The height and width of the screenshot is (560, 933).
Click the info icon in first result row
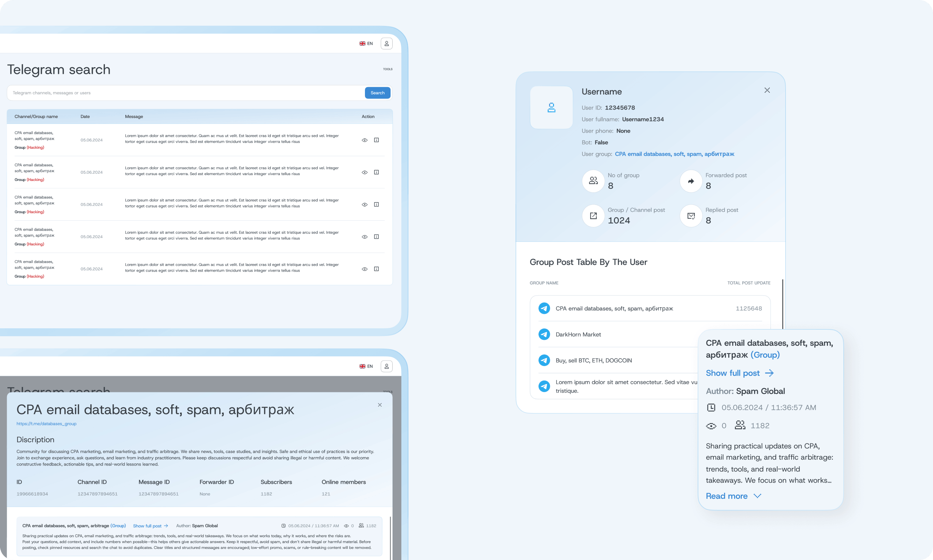(x=376, y=140)
